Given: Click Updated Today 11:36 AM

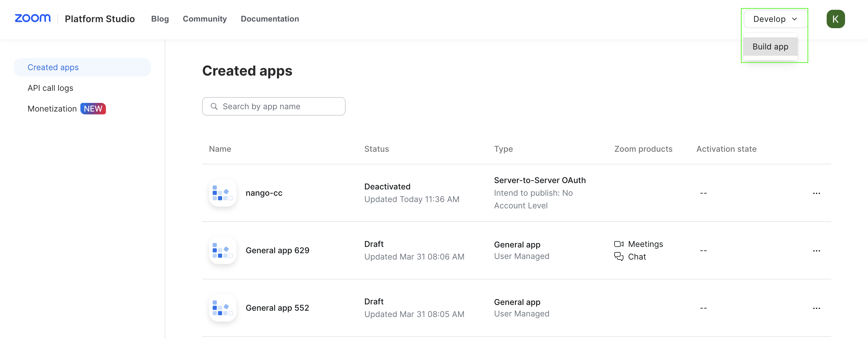Looking at the screenshot, I should (412, 199).
